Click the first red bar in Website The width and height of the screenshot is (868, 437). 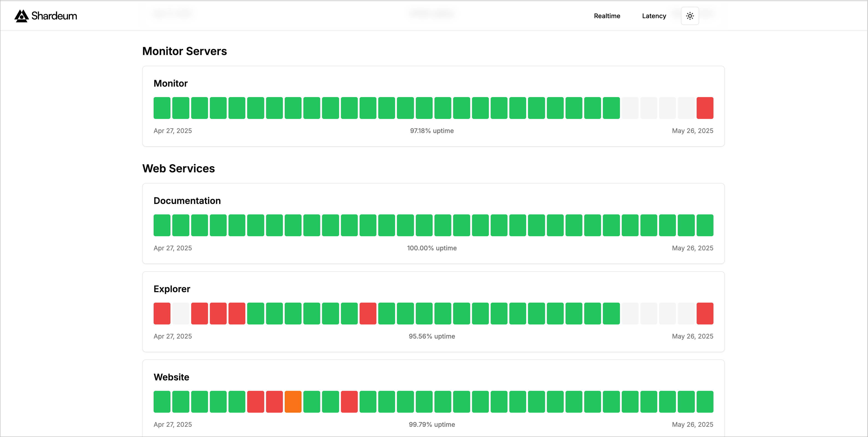click(x=255, y=402)
